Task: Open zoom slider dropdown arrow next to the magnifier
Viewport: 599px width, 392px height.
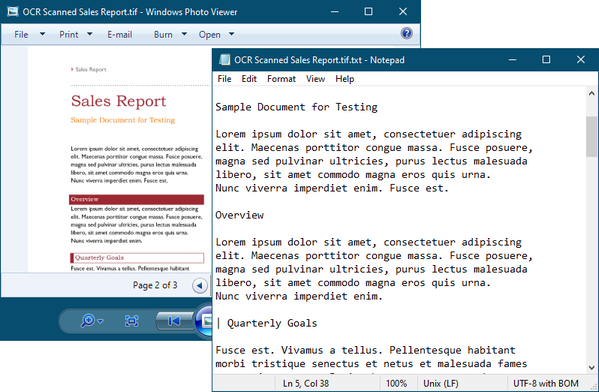Action: coord(100,321)
